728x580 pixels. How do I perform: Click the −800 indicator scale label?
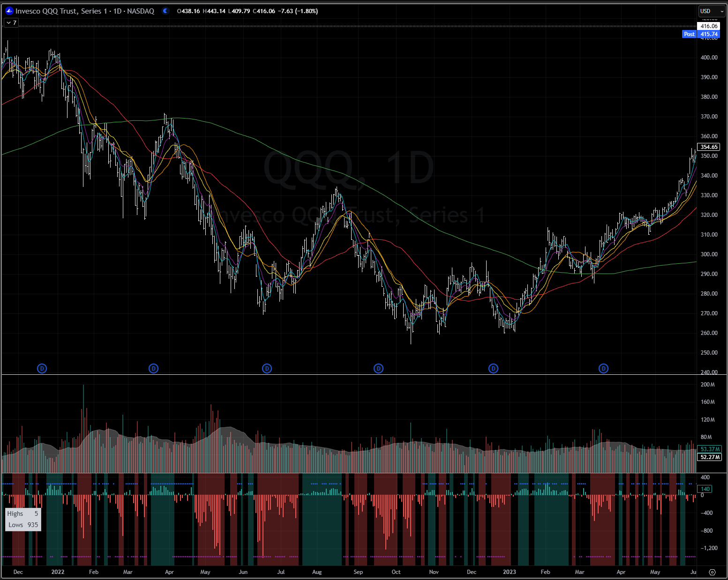tap(706, 531)
